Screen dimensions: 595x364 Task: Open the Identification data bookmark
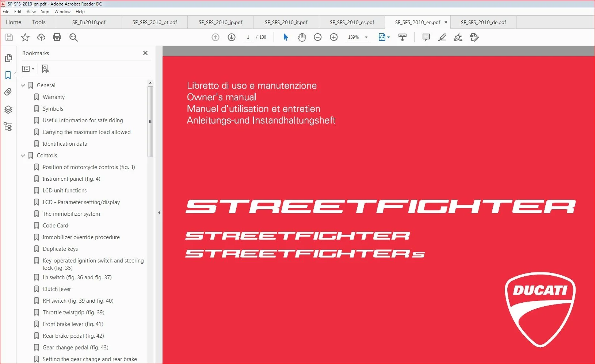point(65,144)
